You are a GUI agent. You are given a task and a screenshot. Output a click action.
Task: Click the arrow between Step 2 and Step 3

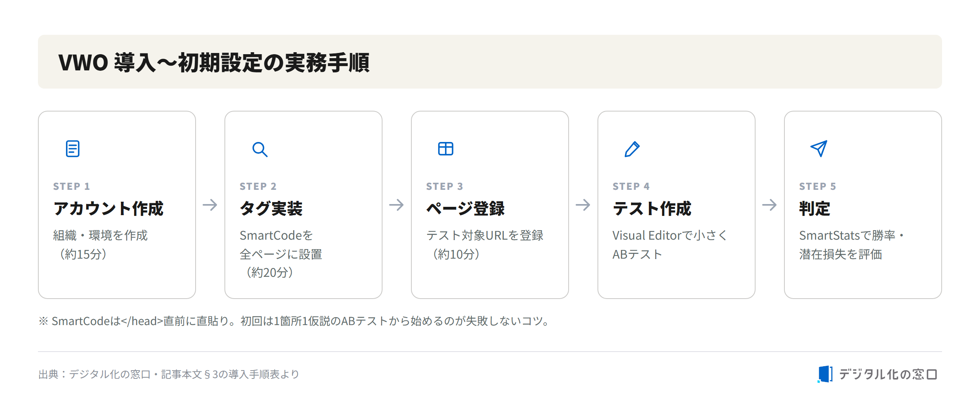(396, 205)
